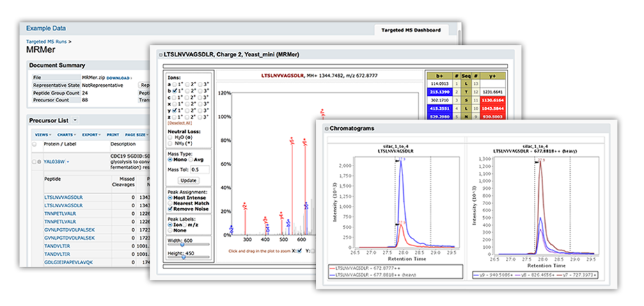This screenshot has width=644, height=306.
Task: Switch to Targeted MS Dashboard tab
Action: pyautogui.click(x=411, y=30)
